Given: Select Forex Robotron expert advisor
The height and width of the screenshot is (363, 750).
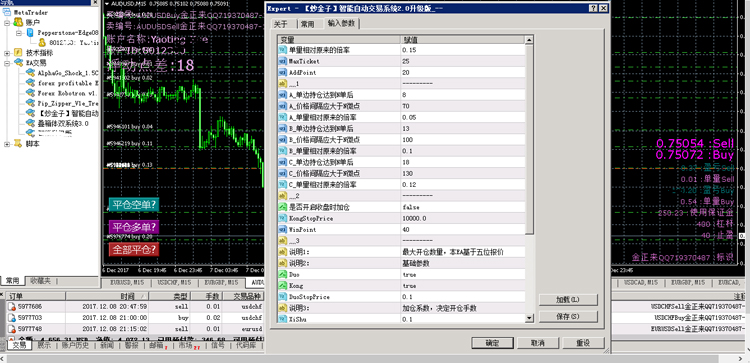Looking at the screenshot, I should coord(68,93).
